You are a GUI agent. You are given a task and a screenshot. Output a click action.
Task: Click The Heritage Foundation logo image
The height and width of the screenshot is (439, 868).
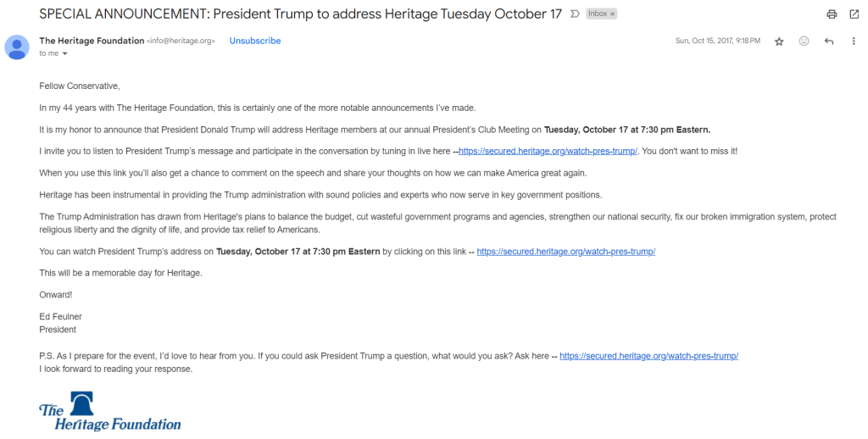pyautogui.click(x=109, y=411)
